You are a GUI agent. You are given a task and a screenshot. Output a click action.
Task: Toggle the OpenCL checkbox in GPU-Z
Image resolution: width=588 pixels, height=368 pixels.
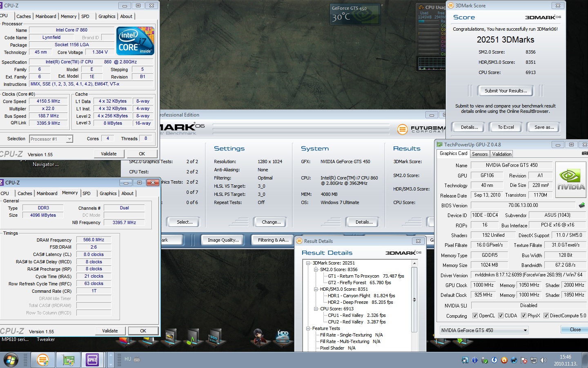point(475,316)
